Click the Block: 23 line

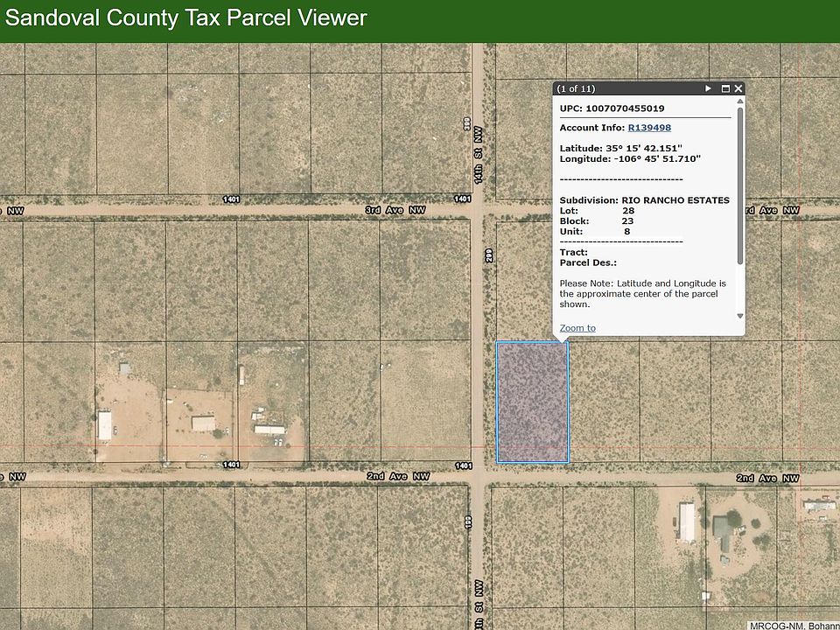(x=596, y=220)
